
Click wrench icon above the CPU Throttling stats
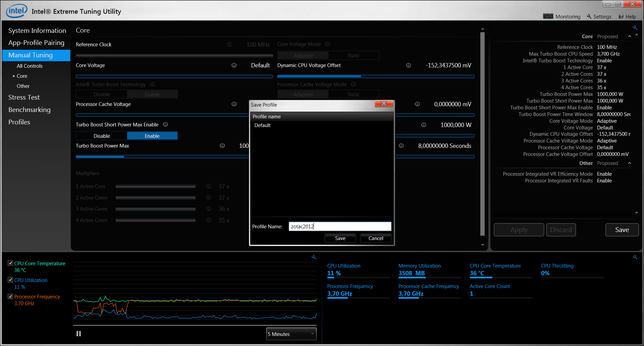coord(635,257)
